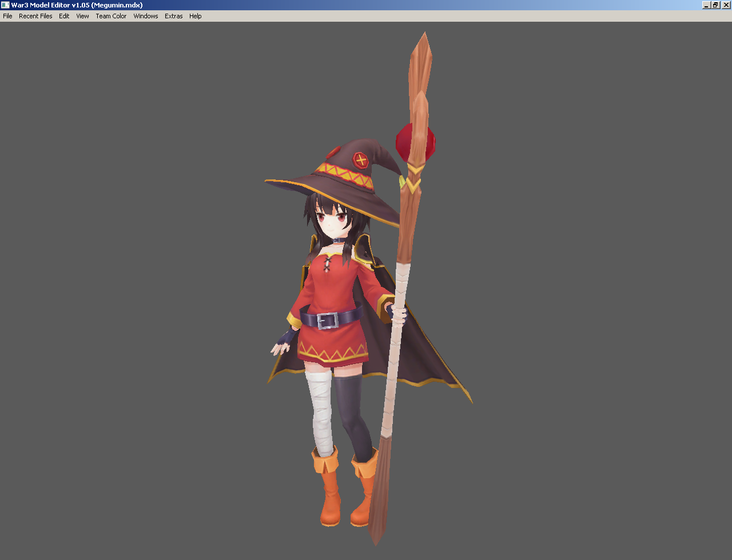The width and height of the screenshot is (732, 560).
Task: Open the File menu
Action: (x=7, y=16)
